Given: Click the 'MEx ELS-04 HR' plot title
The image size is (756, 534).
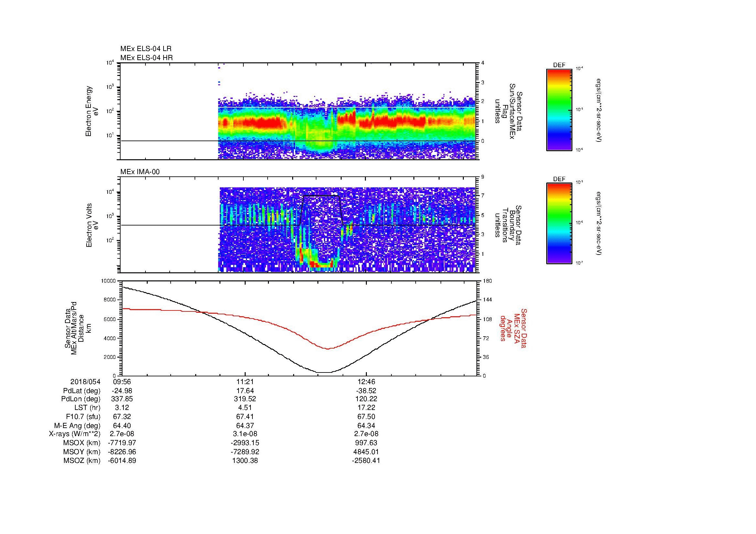Looking at the screenshot, I should click(x=146, y=58).
